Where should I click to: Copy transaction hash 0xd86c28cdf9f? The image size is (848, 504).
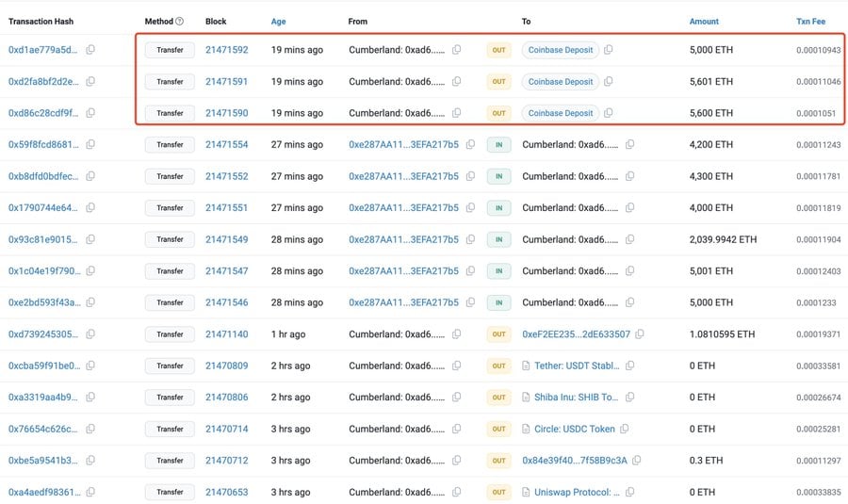click(90, 113)
